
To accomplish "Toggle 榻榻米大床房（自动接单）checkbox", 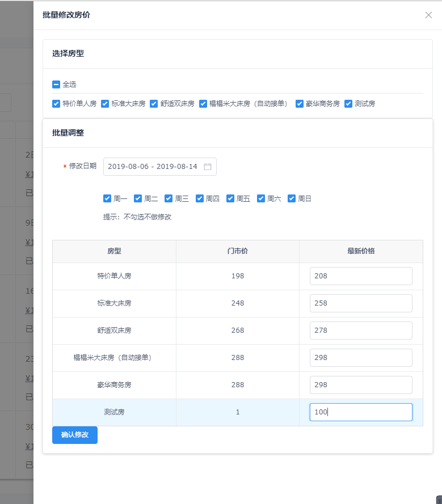I will (203, 104).
